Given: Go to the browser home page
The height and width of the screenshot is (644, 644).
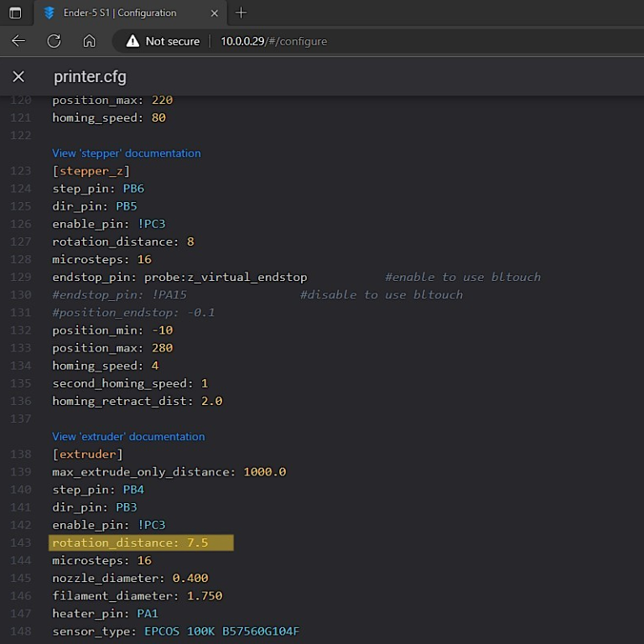Looking at the screenshot, I should tap(89, 41).
